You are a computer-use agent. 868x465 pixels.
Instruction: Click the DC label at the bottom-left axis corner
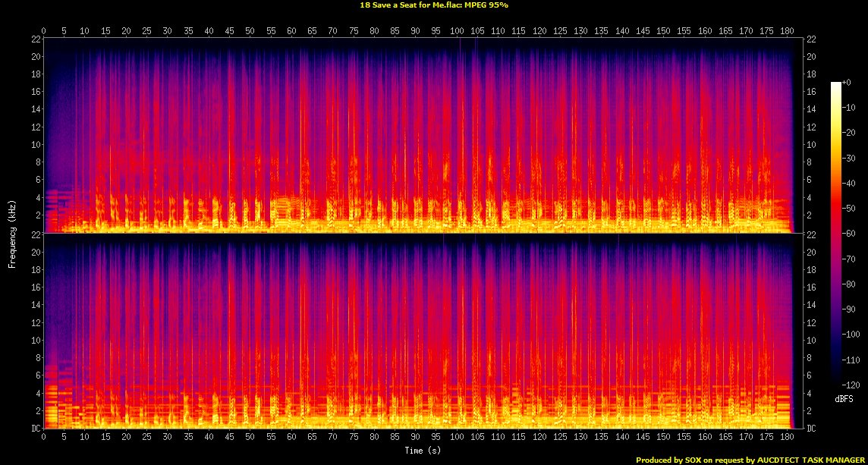(34, 429)
